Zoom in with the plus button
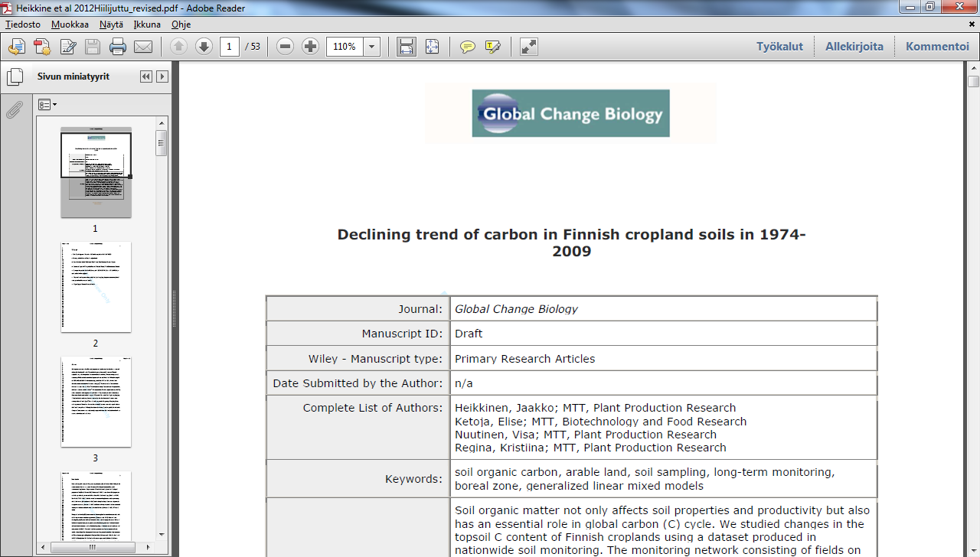The image size is (980, 557). [x=310, y=47]
